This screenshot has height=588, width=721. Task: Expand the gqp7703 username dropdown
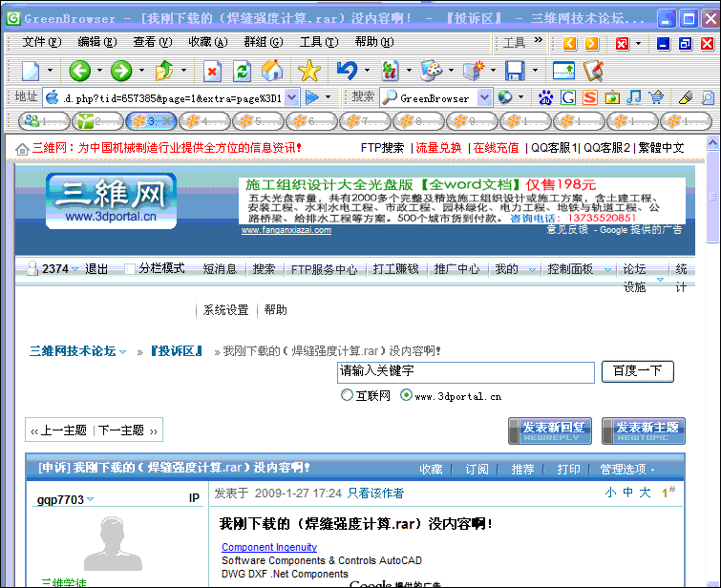click(90, 499)
